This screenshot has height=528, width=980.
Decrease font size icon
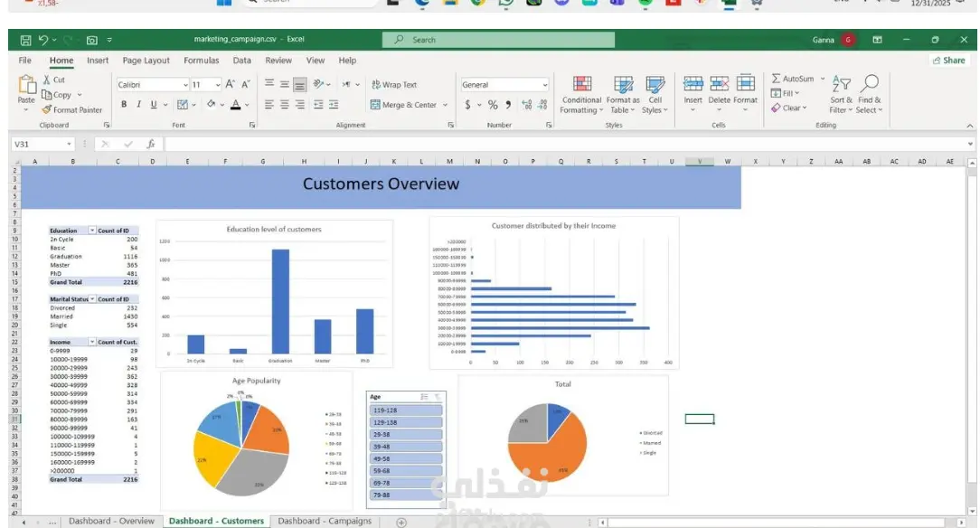(246, 84)
